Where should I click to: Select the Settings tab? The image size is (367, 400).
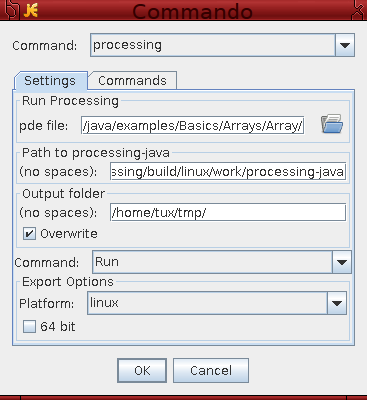pyautogui.click(x=50, y=81)
